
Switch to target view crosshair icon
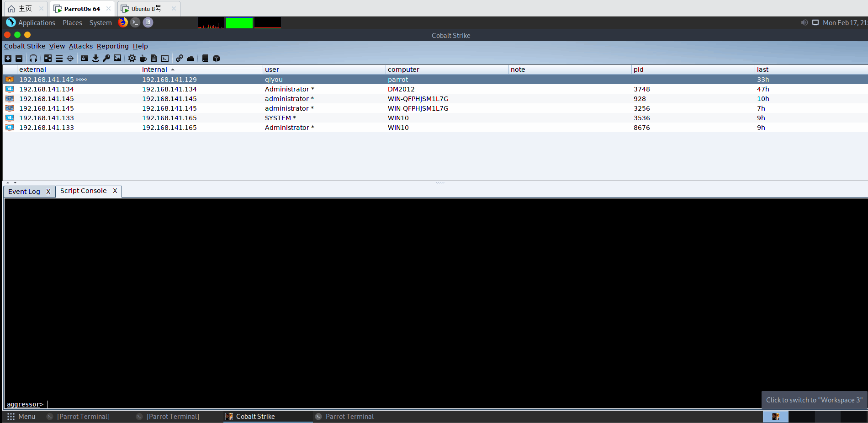click(70, 58)
